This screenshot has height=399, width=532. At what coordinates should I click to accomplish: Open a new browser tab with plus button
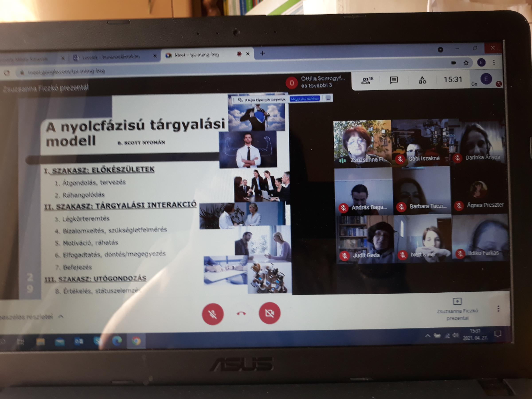262,53
